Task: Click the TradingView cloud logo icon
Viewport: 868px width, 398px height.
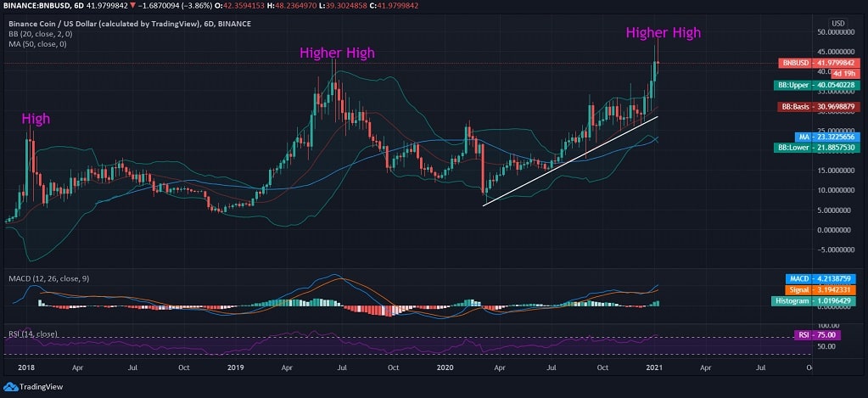Action: pyautogui.click(x=10, y=387)
